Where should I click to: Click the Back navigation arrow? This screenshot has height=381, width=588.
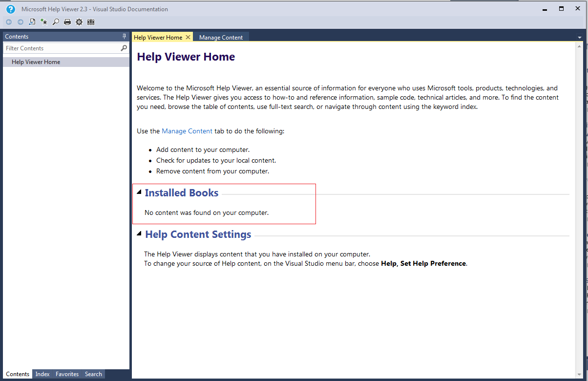click(x=9, y=22)
